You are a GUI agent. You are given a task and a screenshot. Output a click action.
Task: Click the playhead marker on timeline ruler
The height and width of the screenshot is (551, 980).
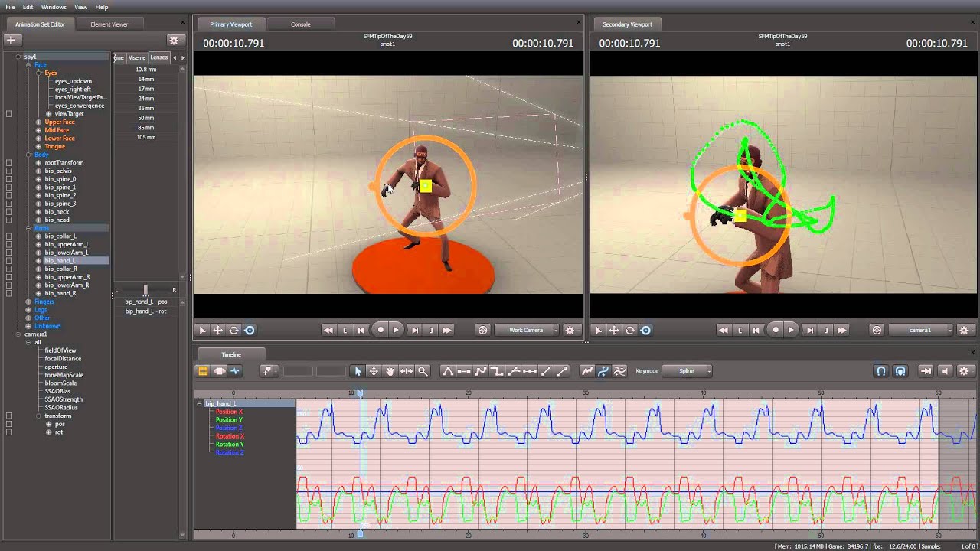[x=360, y=393]
